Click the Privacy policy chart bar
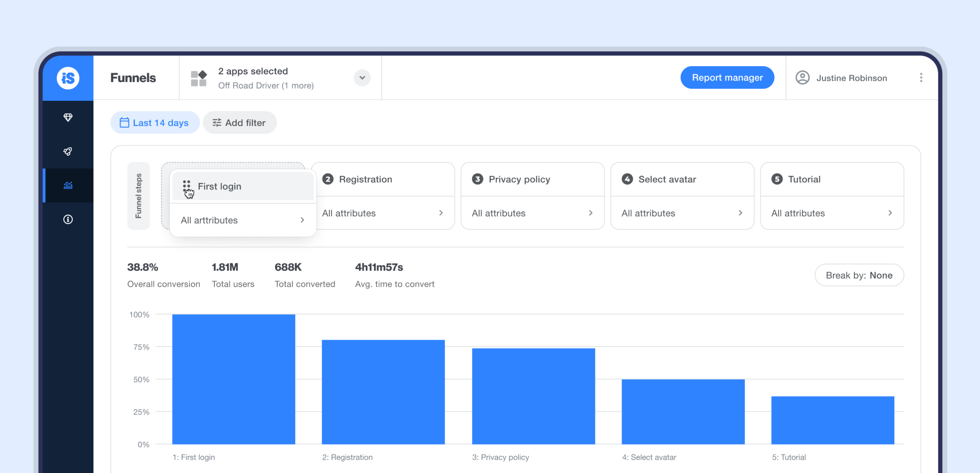 coord(533,396)
